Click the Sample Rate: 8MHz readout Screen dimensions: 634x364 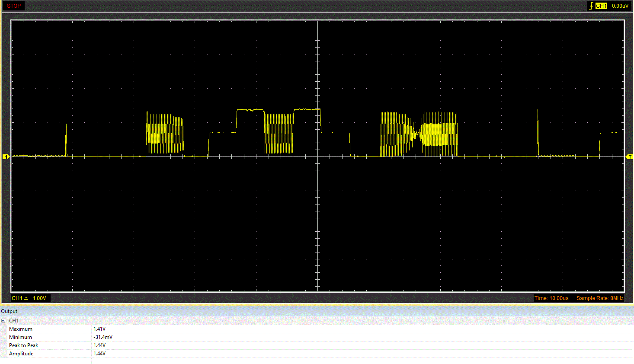(600, 298)
